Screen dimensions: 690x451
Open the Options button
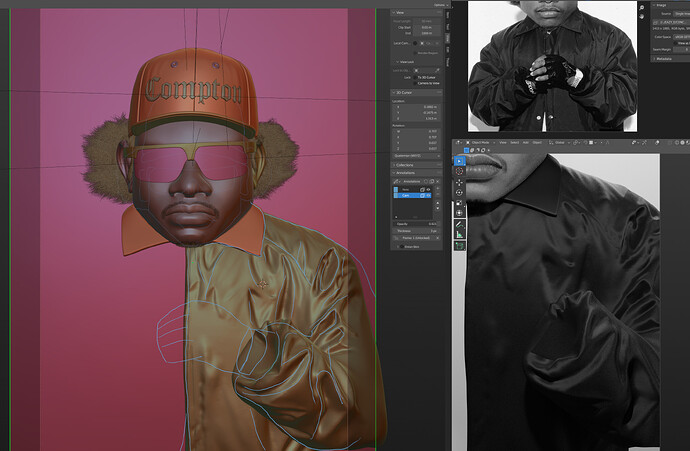click(x=440, y=5)
